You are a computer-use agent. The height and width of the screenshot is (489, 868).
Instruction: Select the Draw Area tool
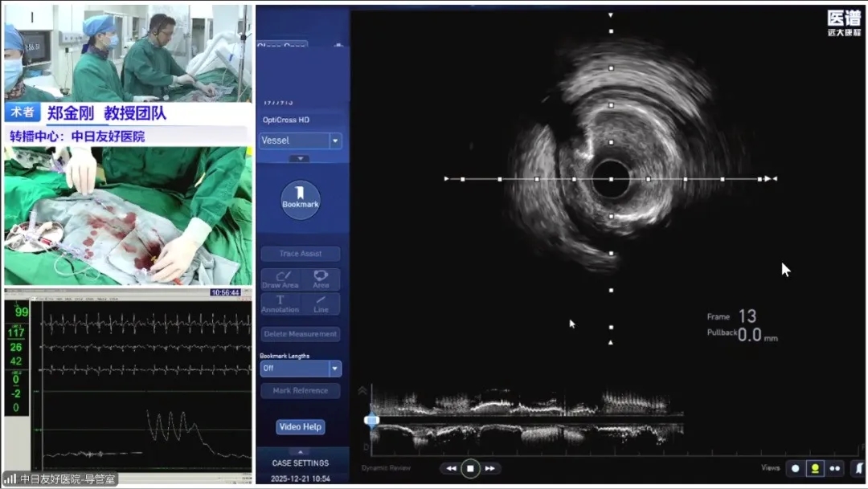tap(280, 279)
